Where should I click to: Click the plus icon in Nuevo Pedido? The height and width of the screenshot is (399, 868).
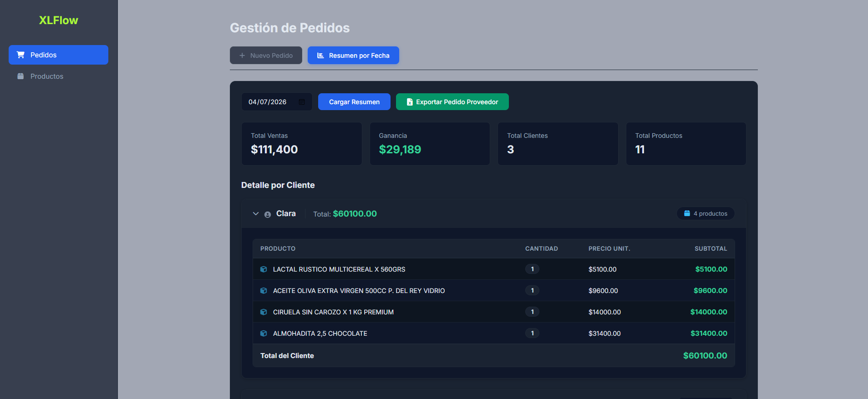coord(242,56)
